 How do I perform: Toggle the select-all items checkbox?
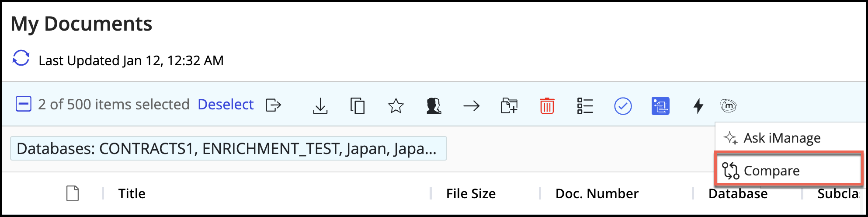click(24, 105)
